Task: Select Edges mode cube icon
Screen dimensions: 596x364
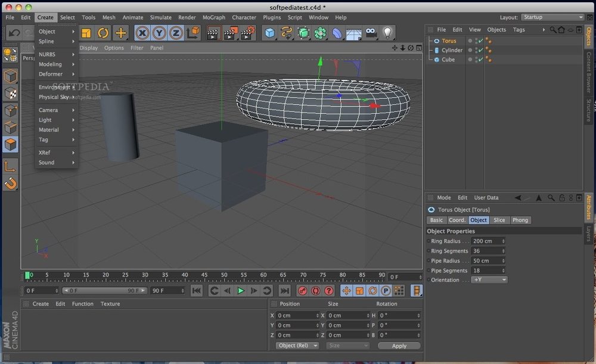Action: 10,127
